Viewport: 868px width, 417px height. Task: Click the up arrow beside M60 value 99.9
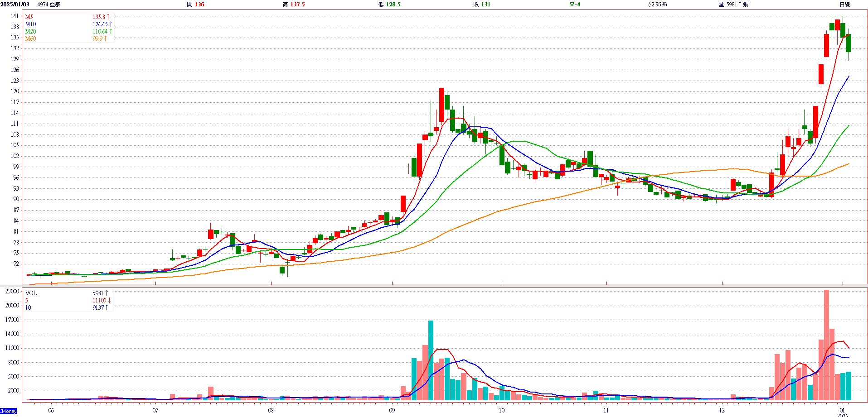[x=105, y=38]
